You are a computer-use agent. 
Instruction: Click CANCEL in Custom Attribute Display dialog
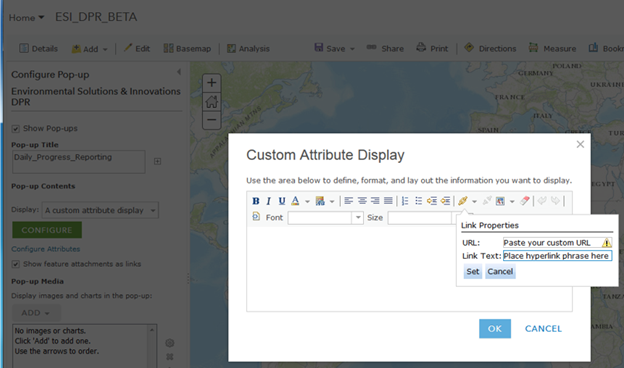point(543,329)
